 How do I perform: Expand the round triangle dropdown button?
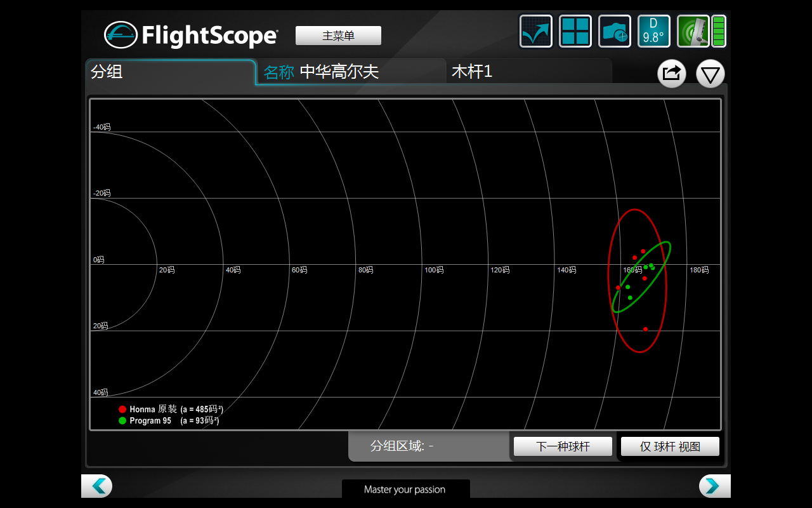[x=710, y=74]
